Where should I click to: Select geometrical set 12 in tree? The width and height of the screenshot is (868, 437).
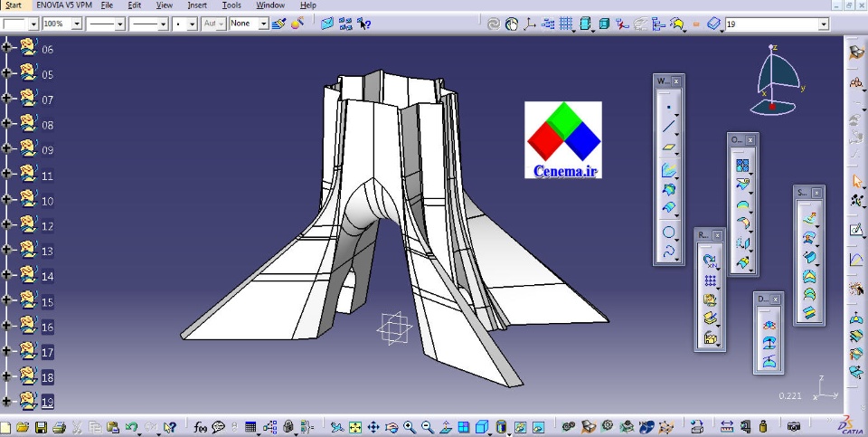pyautogui.click(x=48, y=226)
